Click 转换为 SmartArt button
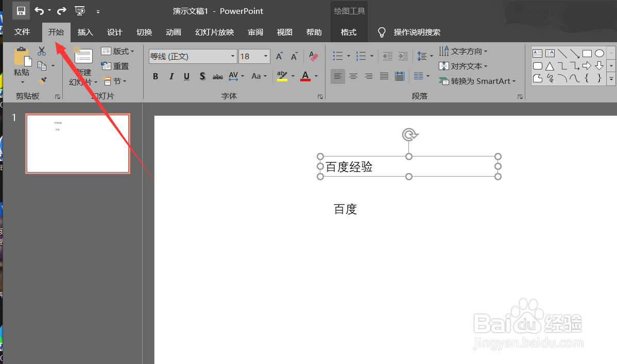The image size is (617, 364). coord(477,81)
